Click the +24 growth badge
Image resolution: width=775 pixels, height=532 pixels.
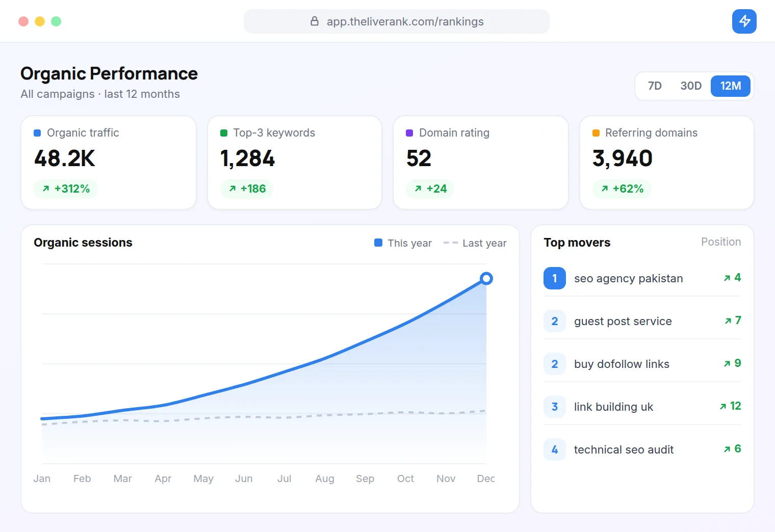pos(430,189)
